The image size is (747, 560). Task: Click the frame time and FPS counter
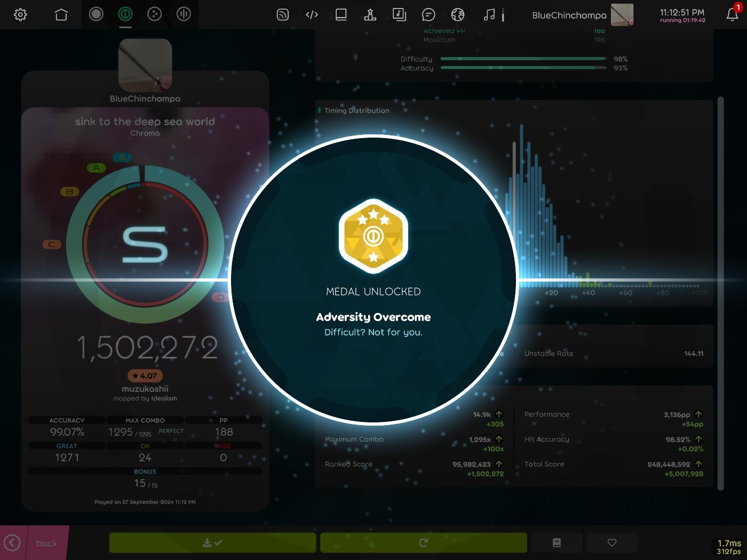(729, 547)
